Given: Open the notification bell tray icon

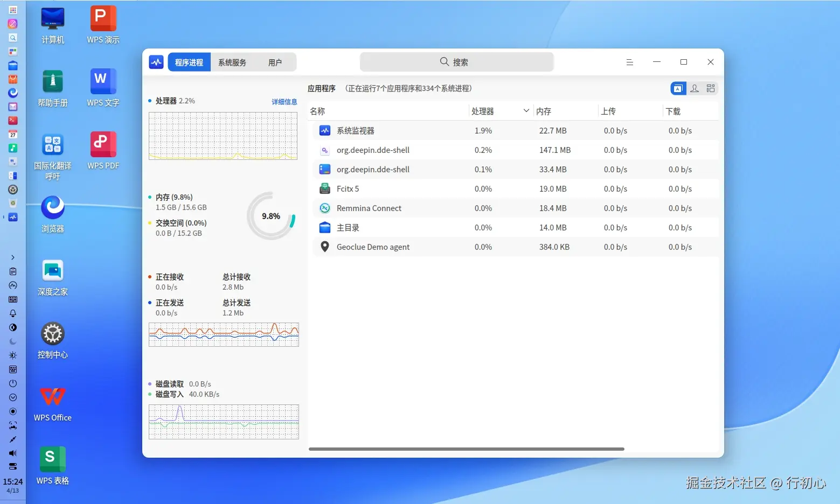Looking at the screenshot, I should click(13, 313).
